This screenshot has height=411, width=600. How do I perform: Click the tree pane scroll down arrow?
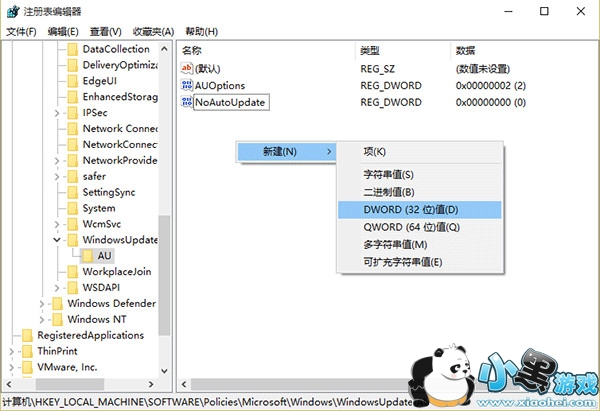tap(165, 371)
